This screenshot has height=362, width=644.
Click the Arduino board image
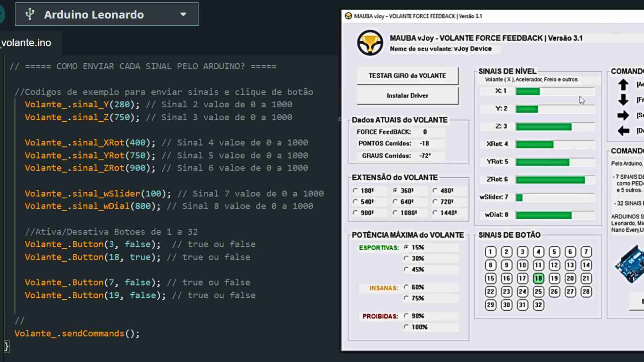pyautogui.click(x=630, y=264)
